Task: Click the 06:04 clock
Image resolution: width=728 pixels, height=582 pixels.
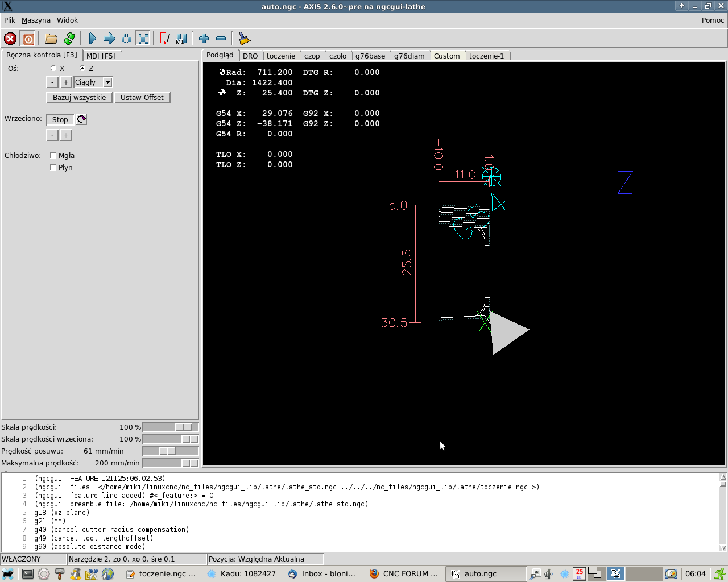Action: 695,574
